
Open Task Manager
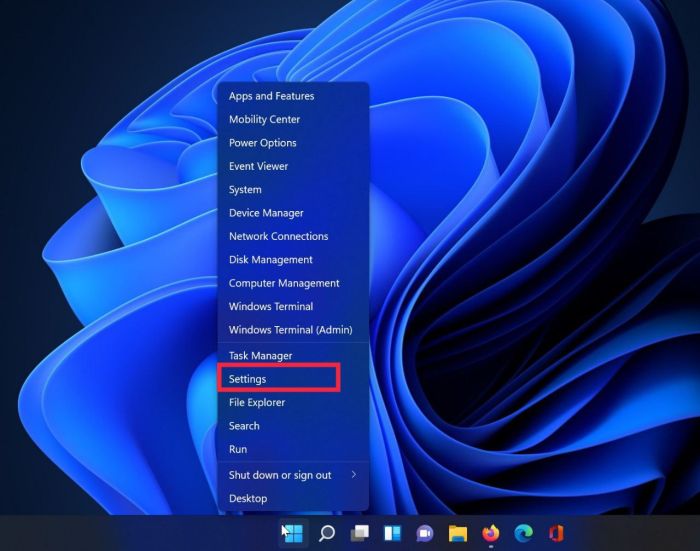(293, 355)
